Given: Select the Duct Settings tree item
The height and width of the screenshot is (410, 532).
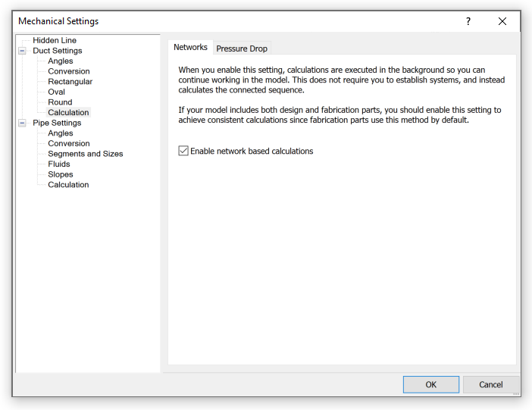Looking at the screenshot, I should tap(58, 51).
